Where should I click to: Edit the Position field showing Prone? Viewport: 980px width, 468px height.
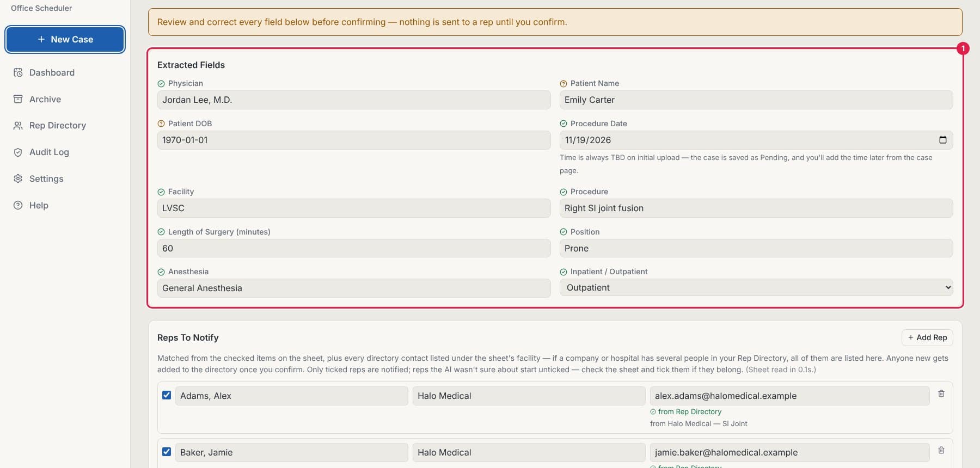[x=756, y=248]
